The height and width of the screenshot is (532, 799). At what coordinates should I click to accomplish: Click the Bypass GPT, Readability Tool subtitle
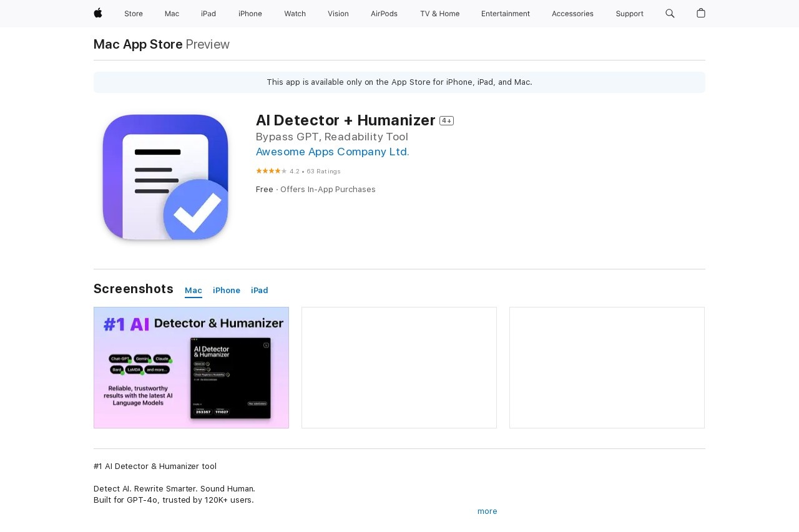(x=332, y=137)
